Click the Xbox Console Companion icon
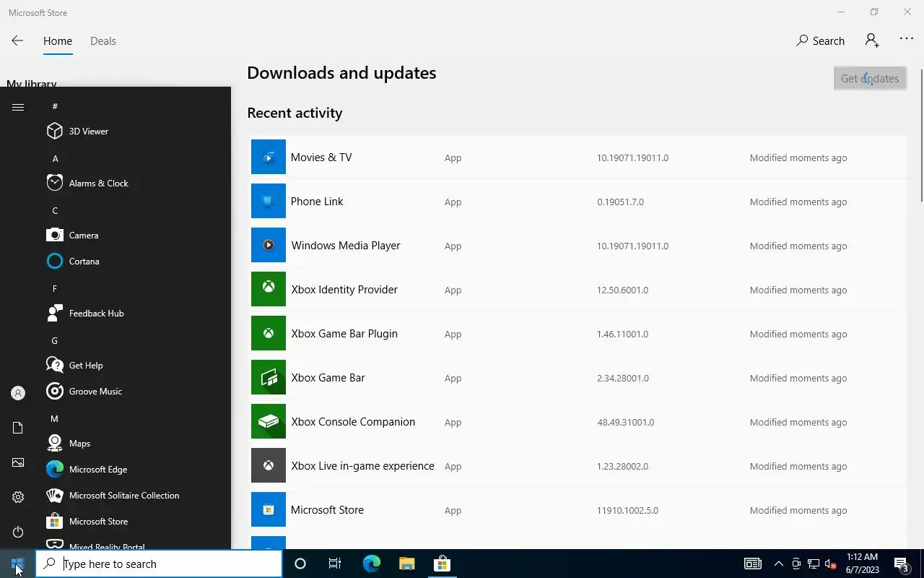924x578 pixels. pyautogui.click(x=269, y=421)
